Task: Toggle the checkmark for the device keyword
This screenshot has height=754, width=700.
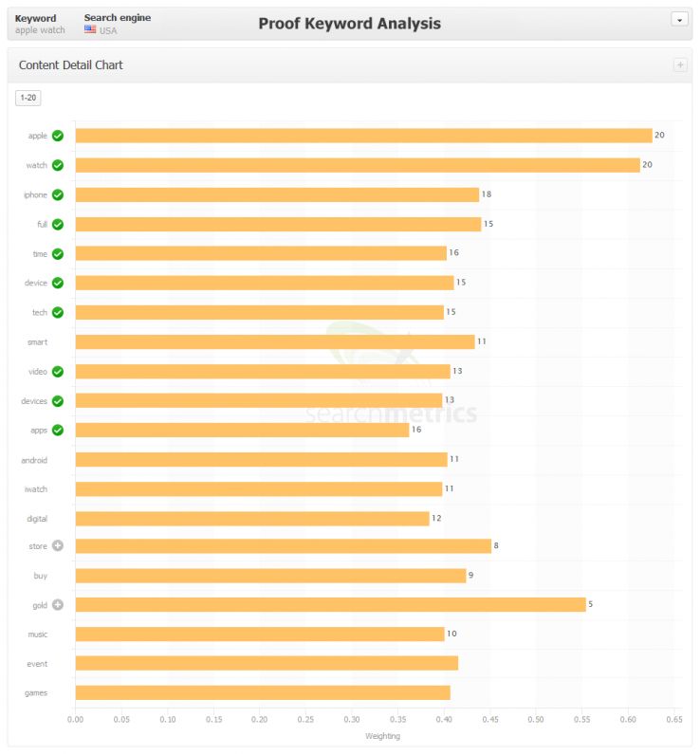Action: 58,283
